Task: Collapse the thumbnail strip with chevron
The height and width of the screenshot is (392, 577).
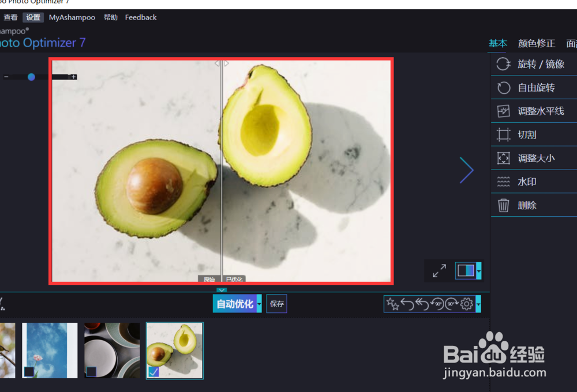Action: tap(222, 290)
